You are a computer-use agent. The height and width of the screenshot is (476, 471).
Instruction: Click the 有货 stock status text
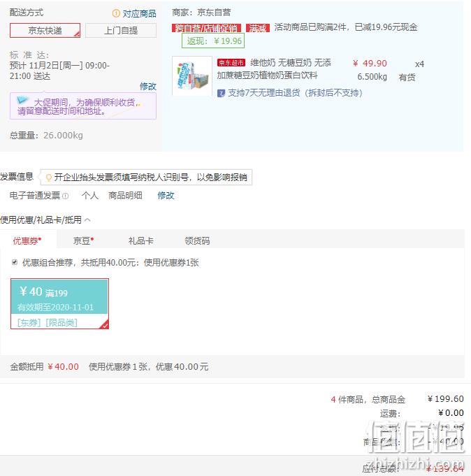407,77
